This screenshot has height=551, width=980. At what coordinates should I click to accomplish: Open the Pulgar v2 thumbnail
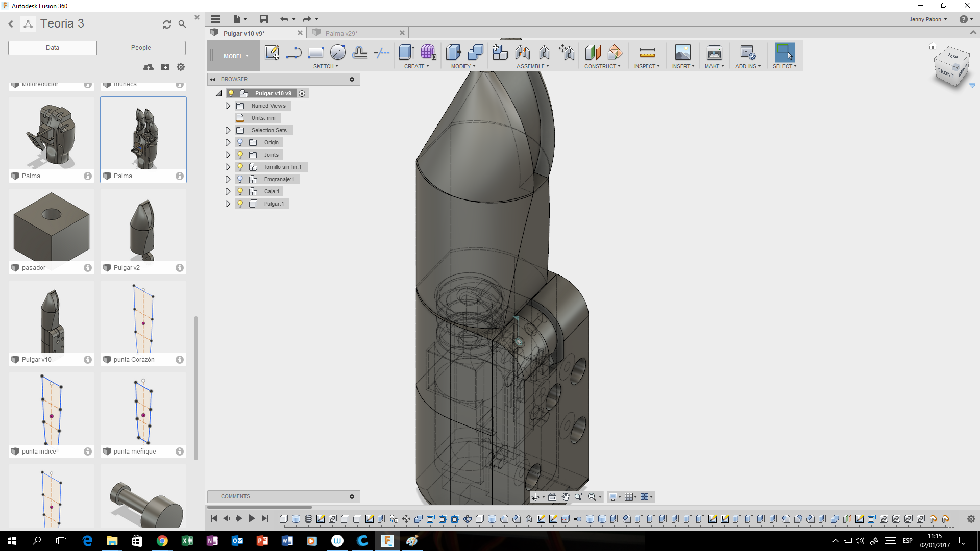tap(143, 227)
